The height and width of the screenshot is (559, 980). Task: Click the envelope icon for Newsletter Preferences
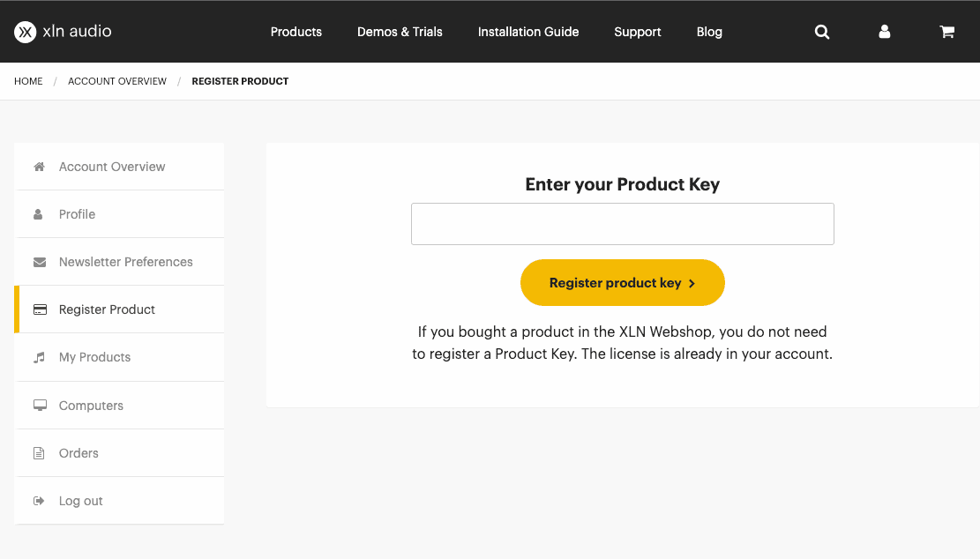pyautogui.click(x=39, y=262)
